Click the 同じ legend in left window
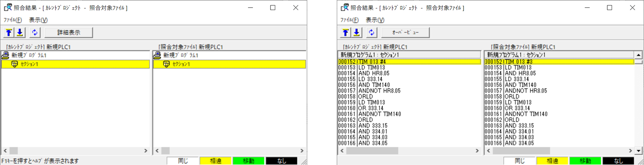Screen dimensions: 644x165 (183, 161)
